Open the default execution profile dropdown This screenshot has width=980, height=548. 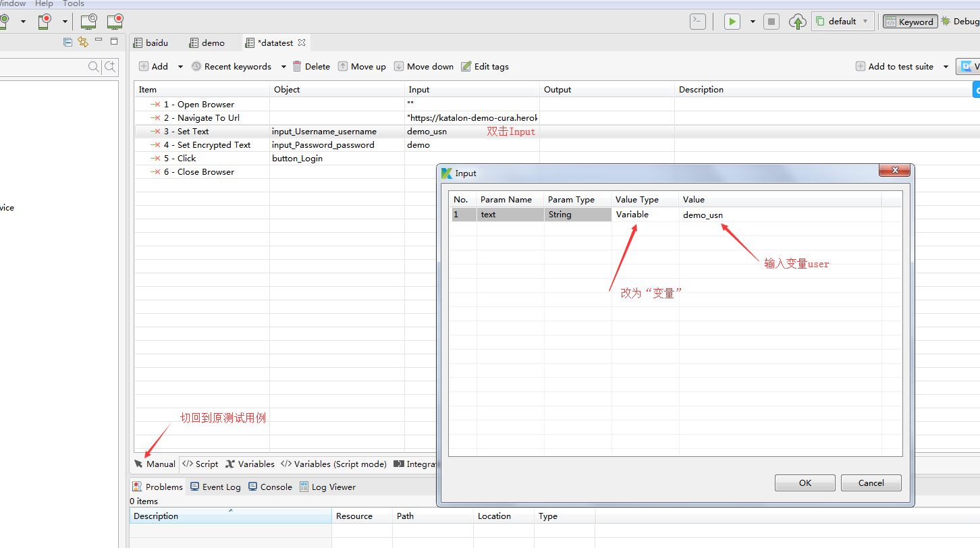pyautogui.click(x=843, y=22)
